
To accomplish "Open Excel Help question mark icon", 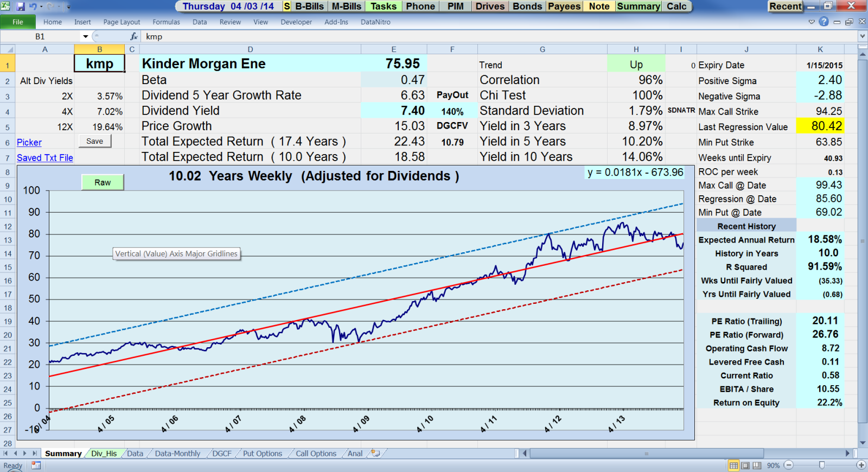I will 824,22.
